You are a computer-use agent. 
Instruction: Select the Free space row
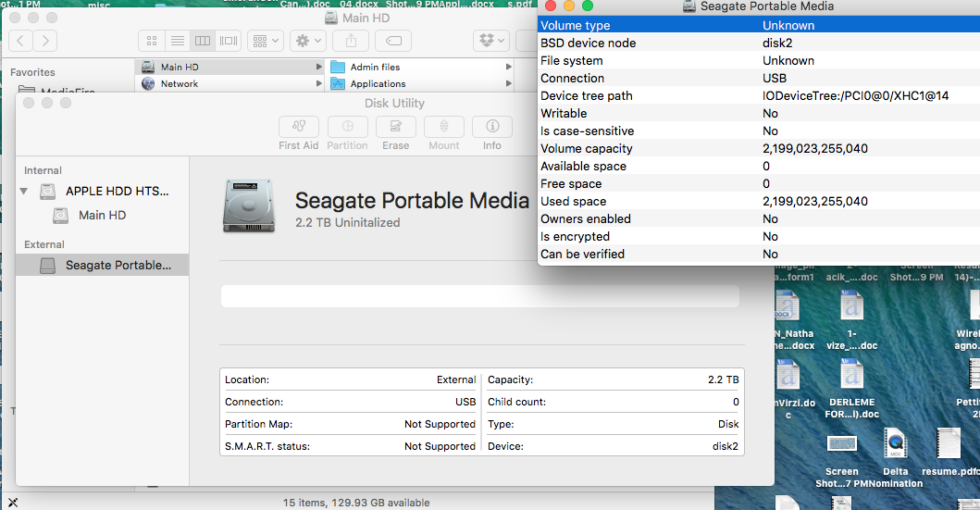759,183
